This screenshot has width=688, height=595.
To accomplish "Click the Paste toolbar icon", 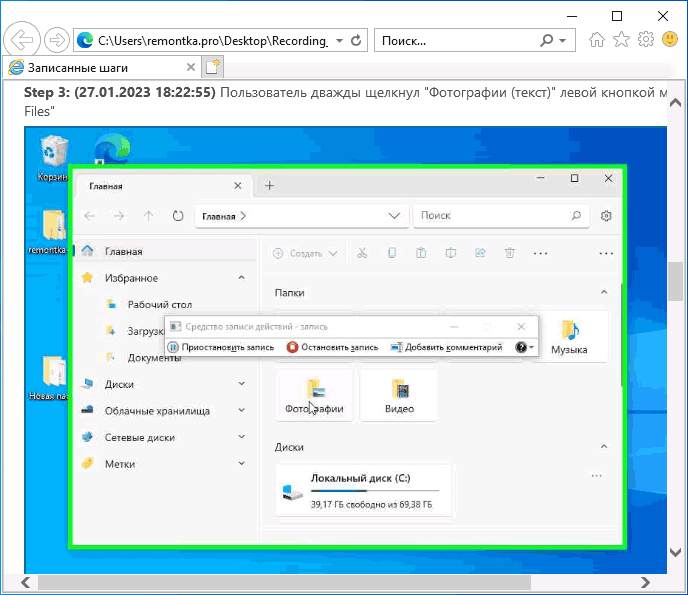I will 421,253.
